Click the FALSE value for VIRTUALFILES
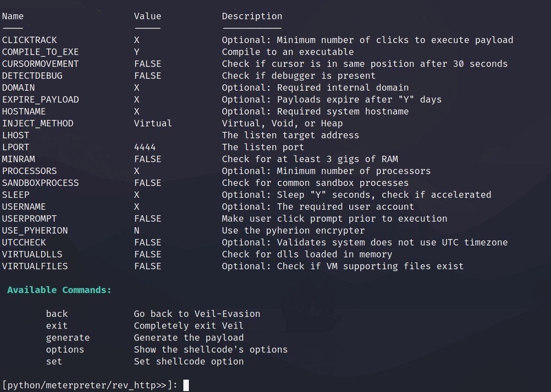 (x=148, y=266)
